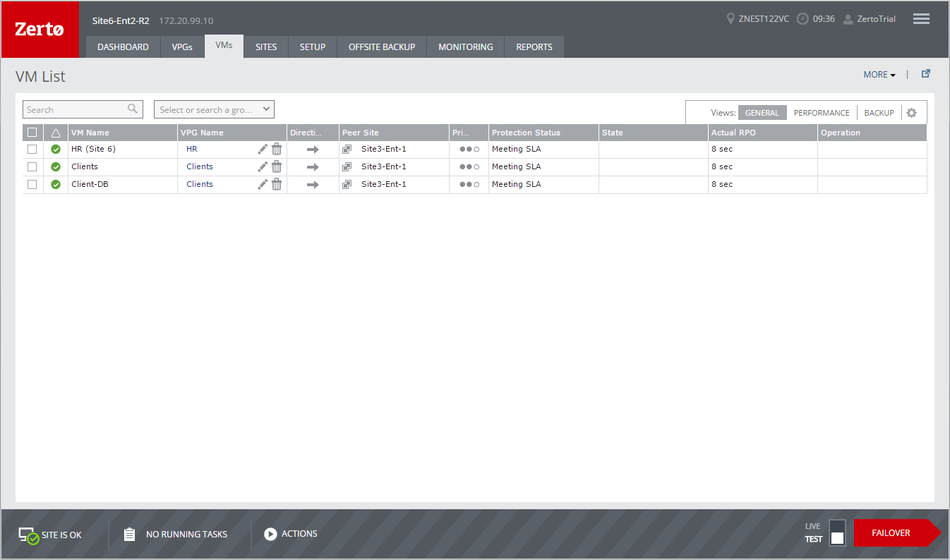950x560 pixels.
Task: Click priority dots in Clients VM row
Action: coord(469,167)
